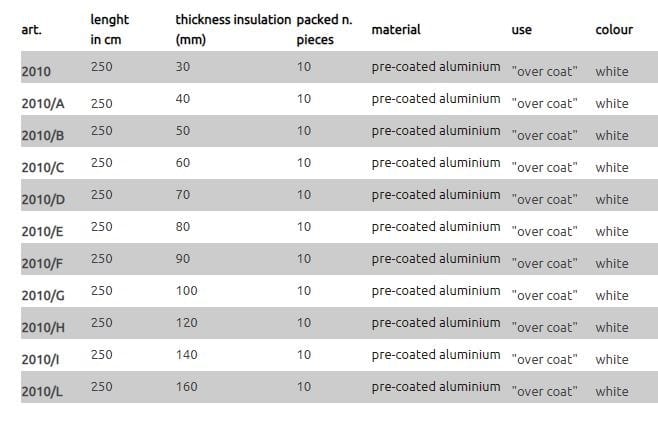
Task: Select the 2010/E article cell
Action: [x=42, y=232]
